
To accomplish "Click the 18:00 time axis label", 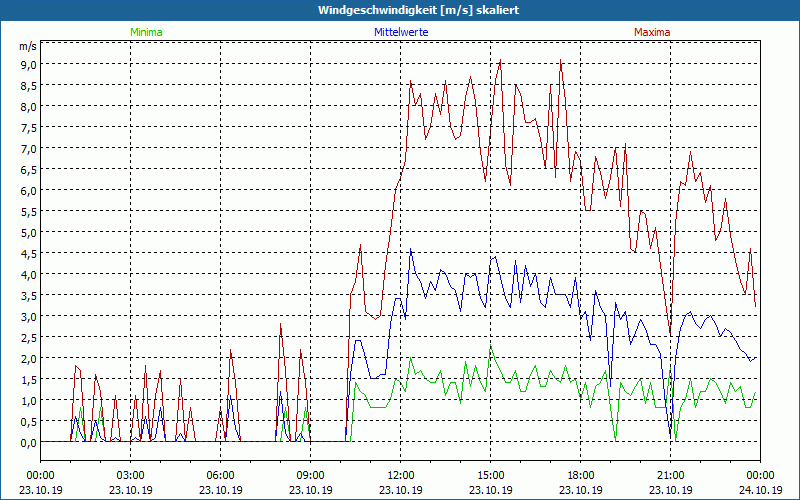I will (x=581, y=476).
